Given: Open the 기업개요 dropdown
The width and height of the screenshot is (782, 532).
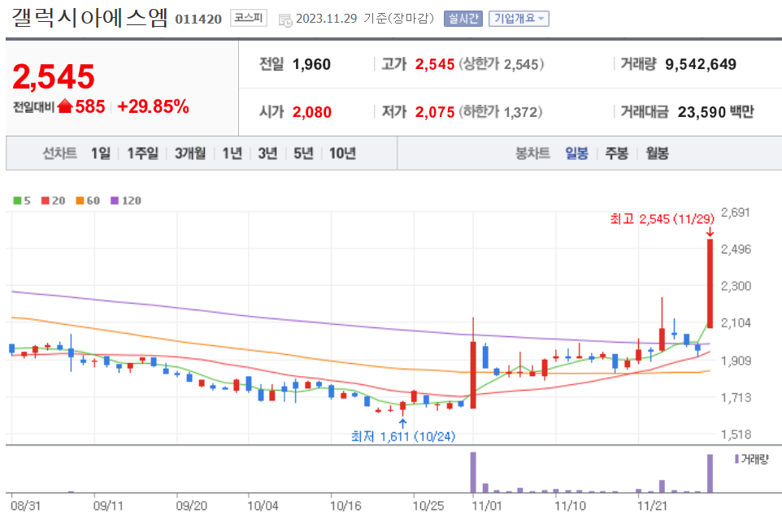Looking at the screenshot, I should tap(519, 19).
